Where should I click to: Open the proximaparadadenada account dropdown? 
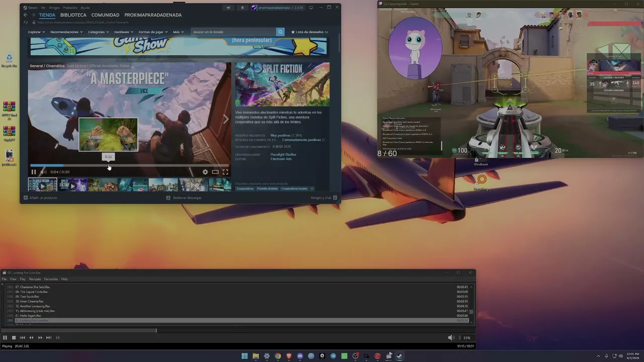(277, 8)
